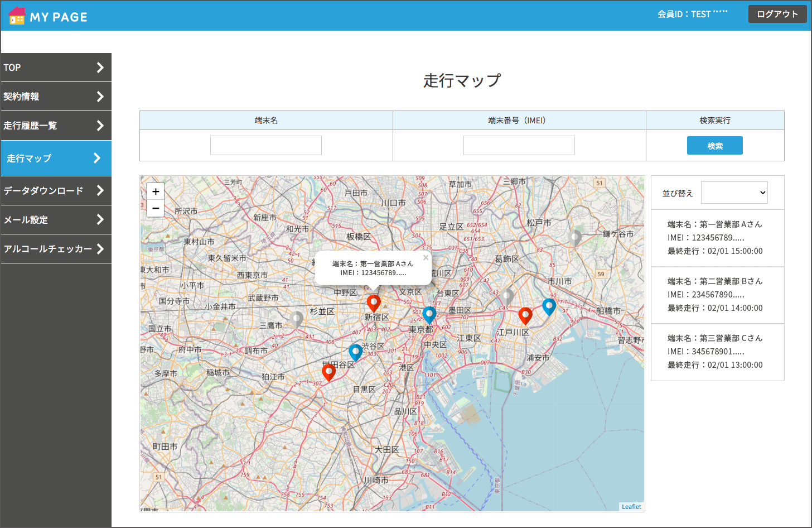Click the 端末名 text input field

(266, 146)
